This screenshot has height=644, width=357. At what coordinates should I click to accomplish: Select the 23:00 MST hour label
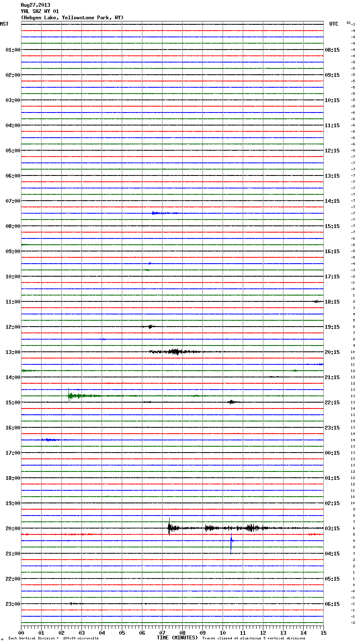click(13, 604)
